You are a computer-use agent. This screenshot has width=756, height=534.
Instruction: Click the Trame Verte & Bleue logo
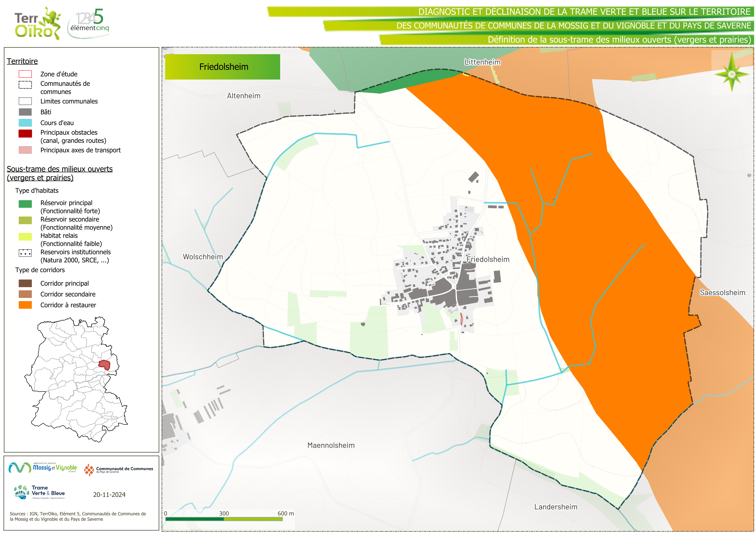coord(40,492)
